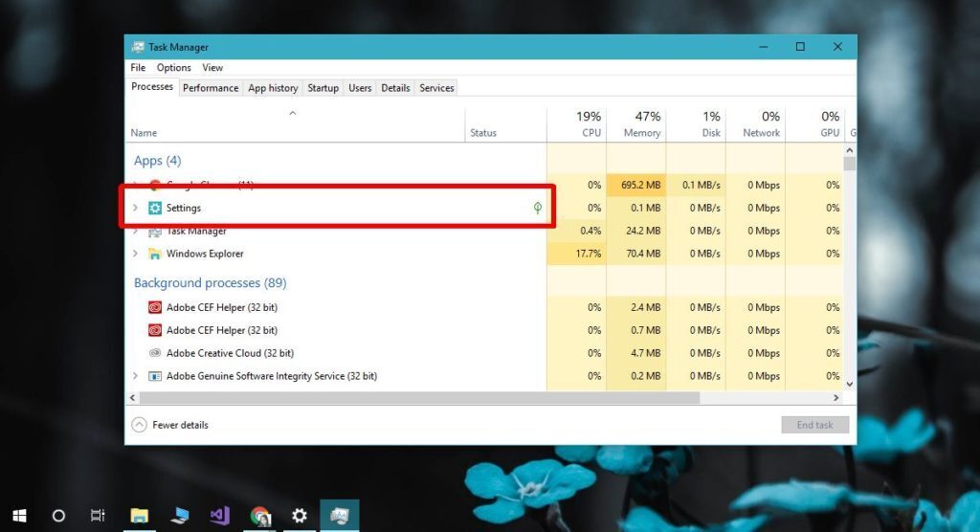Click the Windows Explorer folder icon in list

coord(154,254)
